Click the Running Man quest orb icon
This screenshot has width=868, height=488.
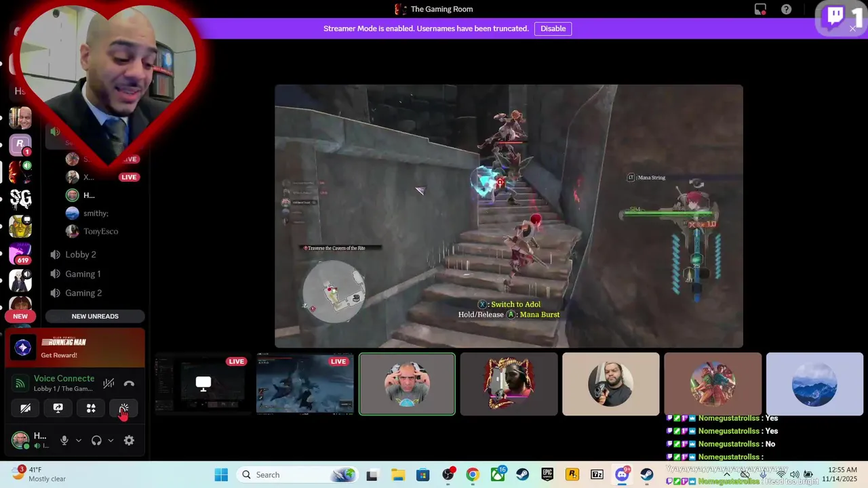[x=23, y=348]
